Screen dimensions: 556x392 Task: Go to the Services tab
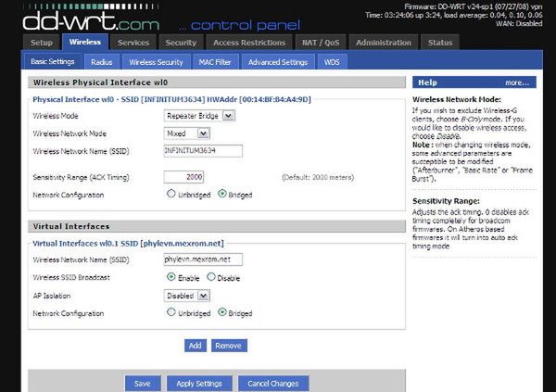point(133,43)
